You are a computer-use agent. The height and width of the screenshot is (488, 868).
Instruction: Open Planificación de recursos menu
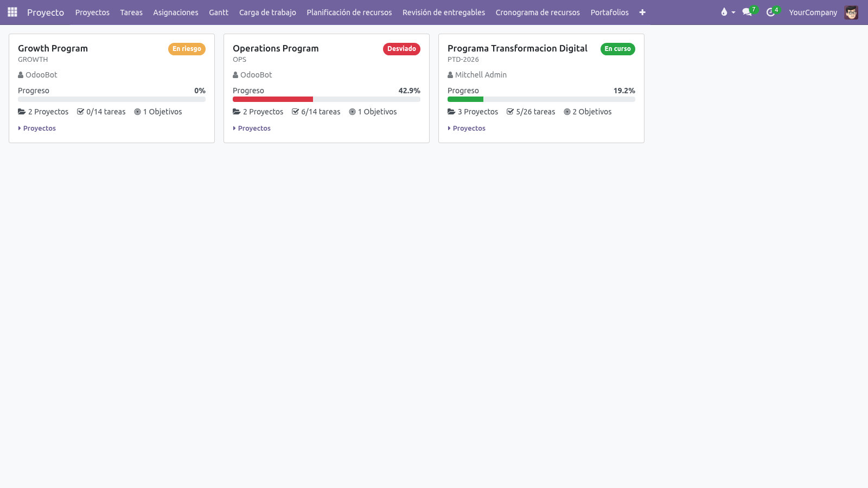[349, 12]
